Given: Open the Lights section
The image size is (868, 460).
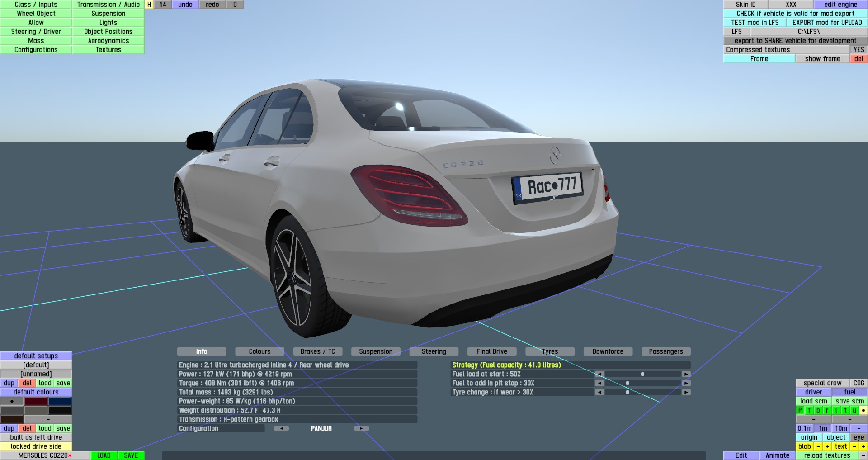Looking at the screenshot, I should click(108, 23).
